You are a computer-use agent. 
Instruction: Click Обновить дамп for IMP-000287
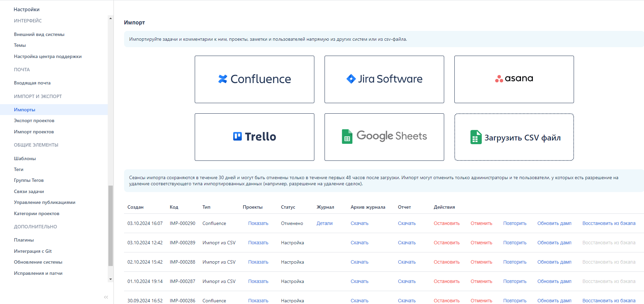(x=554, y=281)
